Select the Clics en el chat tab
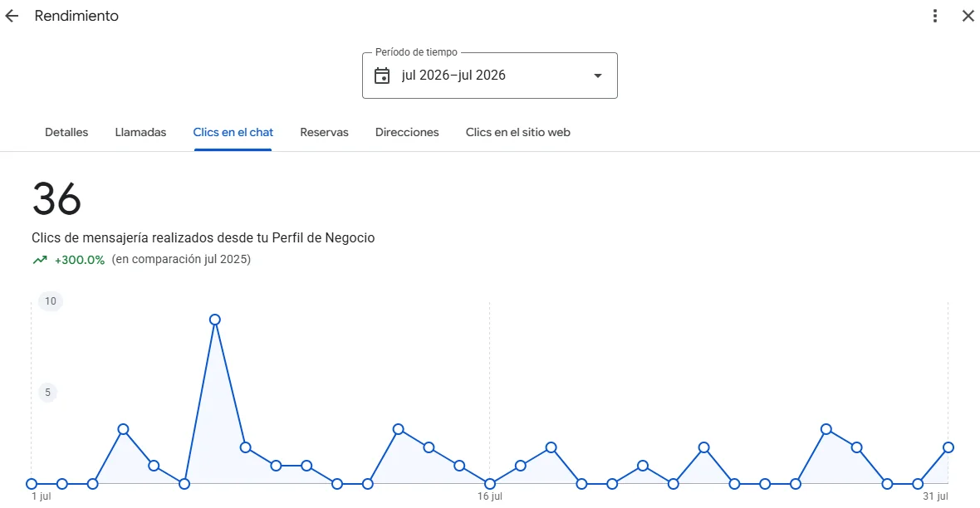This screenshot has width=980, height=508. tap(233, 133)
